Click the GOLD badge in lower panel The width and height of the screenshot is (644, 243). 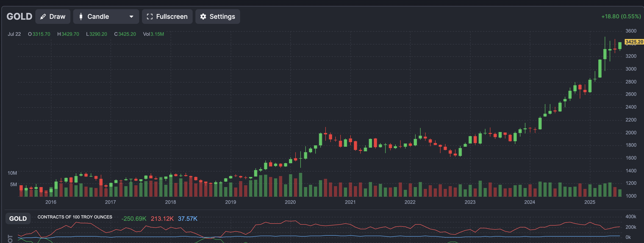click(18, 218)
